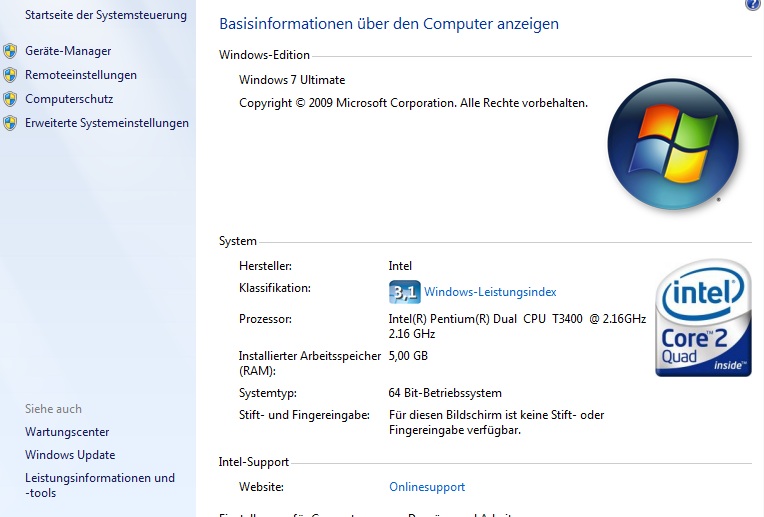This screenshot has height=517, width=764.
Task: Click the 3,1 performance score badge
Action: pos(404,292)
